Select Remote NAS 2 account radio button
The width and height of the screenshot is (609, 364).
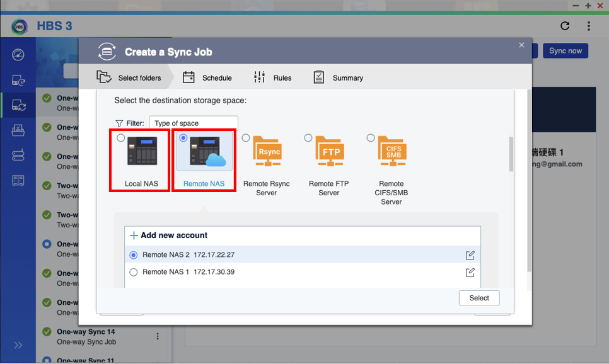(133, 255)
